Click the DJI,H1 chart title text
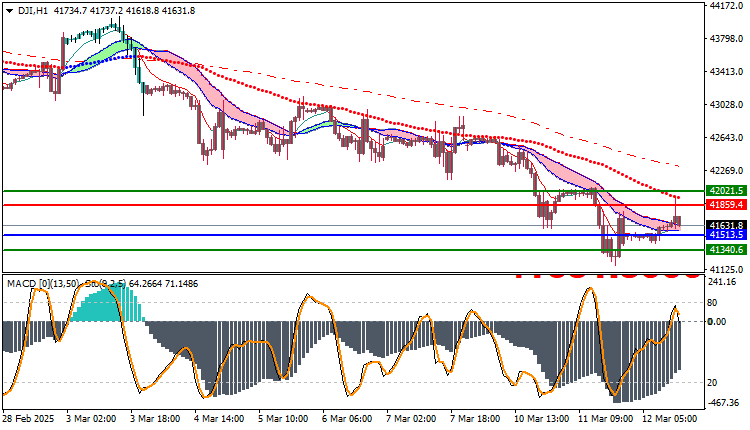The image size is (750, 430). [x=33, y=11]
